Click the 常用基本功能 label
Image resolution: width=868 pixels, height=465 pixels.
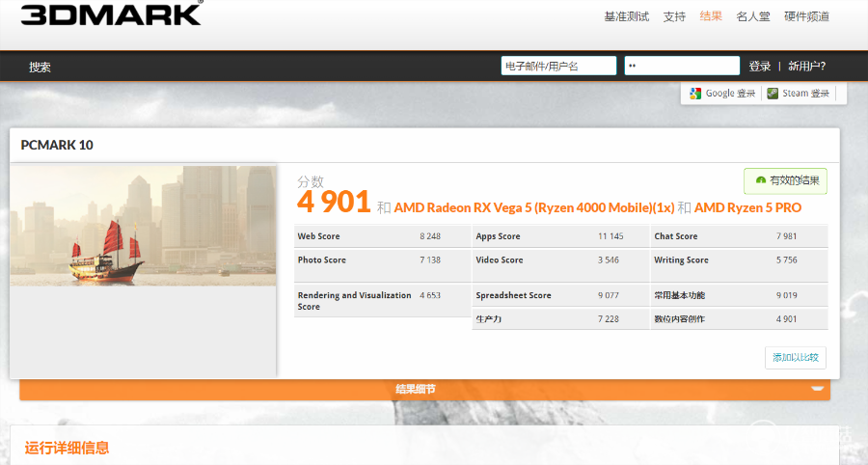[679, 295]
